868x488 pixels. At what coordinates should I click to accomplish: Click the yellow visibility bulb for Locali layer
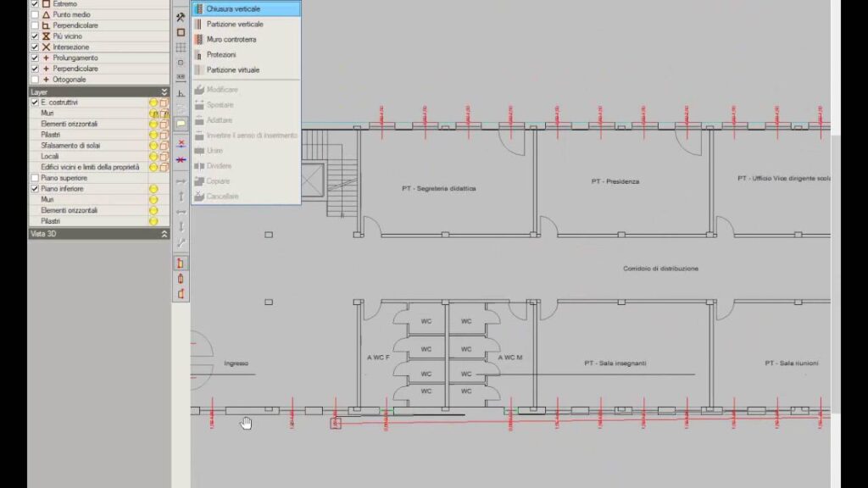(153, 157)
